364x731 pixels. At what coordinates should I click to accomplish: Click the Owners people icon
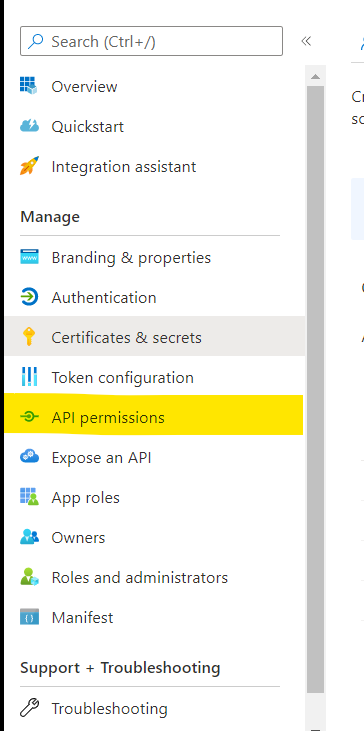[29, 537]
